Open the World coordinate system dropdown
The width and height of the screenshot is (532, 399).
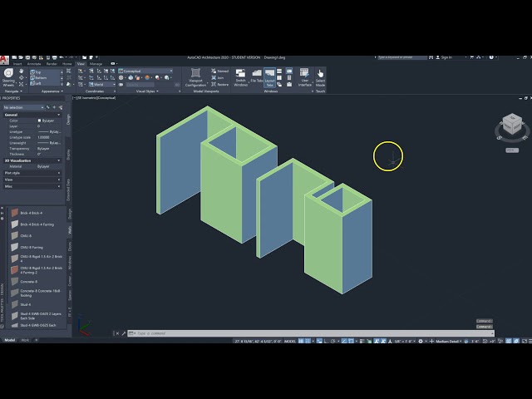[101, 85]
